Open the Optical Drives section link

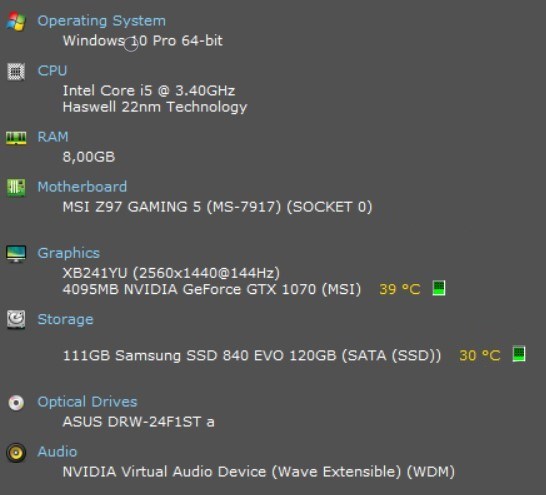[x=87, y=402]
